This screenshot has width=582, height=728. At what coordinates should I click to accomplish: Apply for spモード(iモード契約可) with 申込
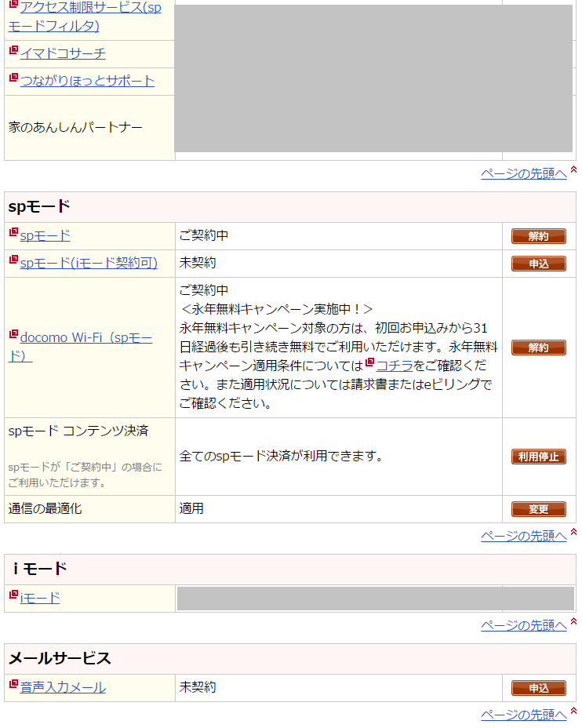click(x=538, y=264)
